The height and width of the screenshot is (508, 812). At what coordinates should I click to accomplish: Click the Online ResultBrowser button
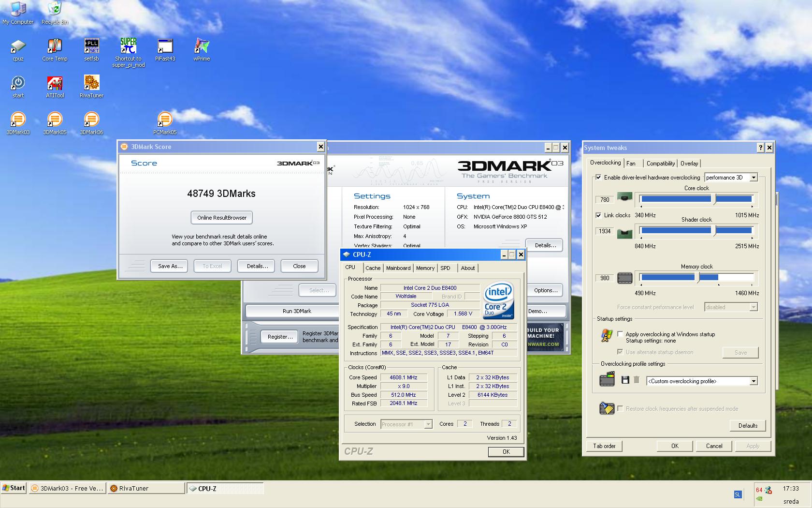(x=222, y=218)
